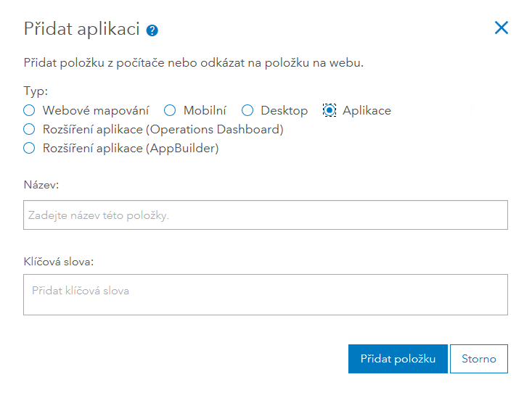Click the Název: field label
Image resolution: width=532 pixels, height=398 pixels.
(41, 185)
